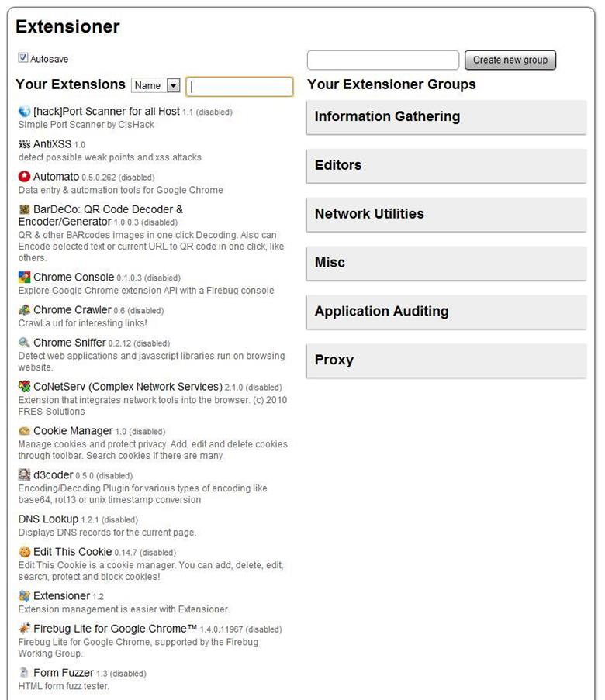The height and width of the screenshot is (700, 605).
Task: Click the AntiXSS extension icon
Action: click(24, 144)
